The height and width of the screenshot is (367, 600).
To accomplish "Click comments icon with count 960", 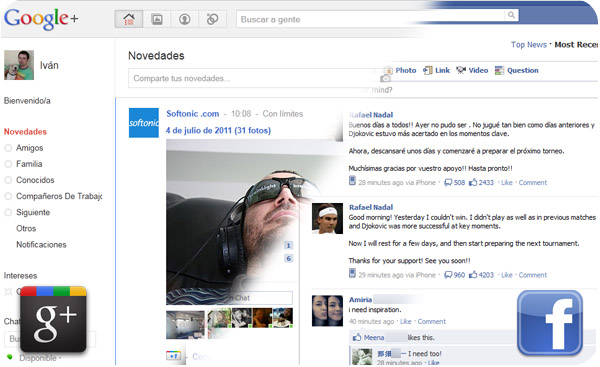I will (448, 275).
